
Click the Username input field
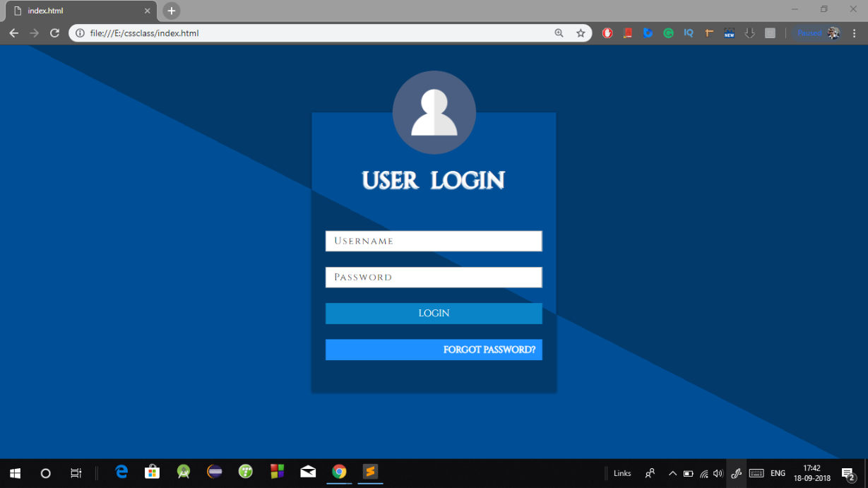point(433,241)
